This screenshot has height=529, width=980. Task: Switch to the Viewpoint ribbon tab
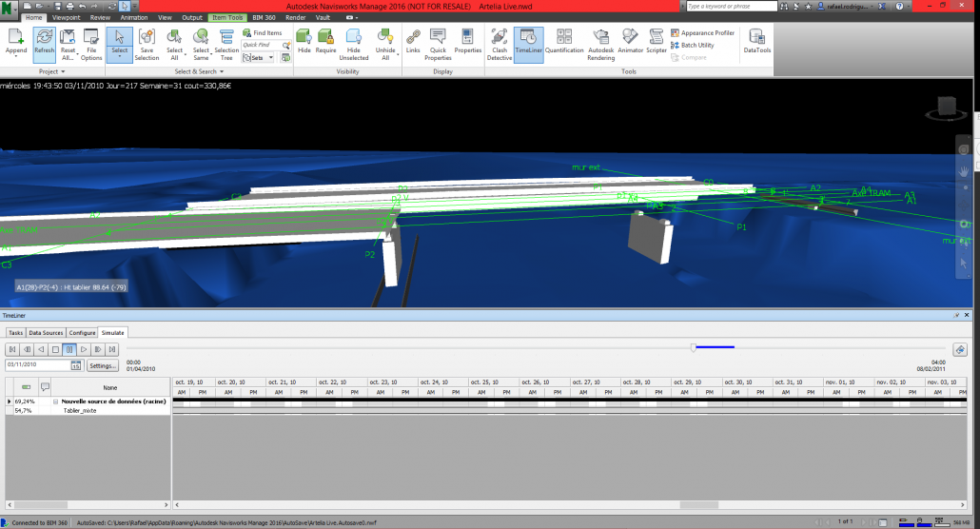[x=66, y=17]
